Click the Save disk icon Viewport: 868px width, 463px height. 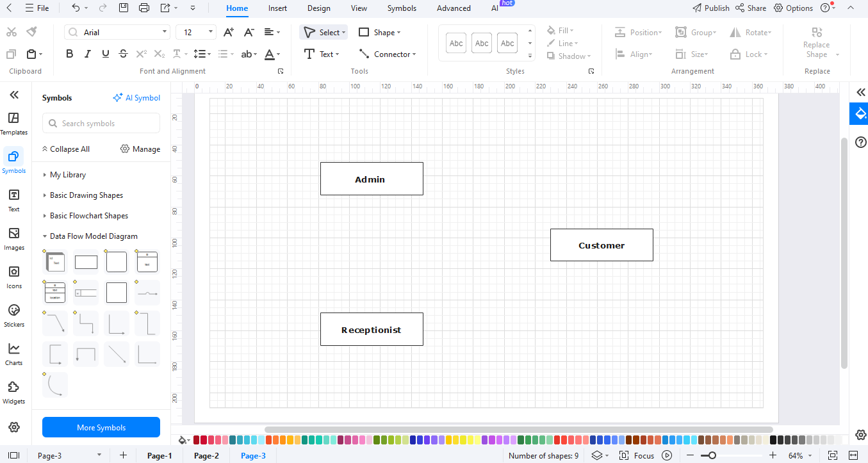124,8
